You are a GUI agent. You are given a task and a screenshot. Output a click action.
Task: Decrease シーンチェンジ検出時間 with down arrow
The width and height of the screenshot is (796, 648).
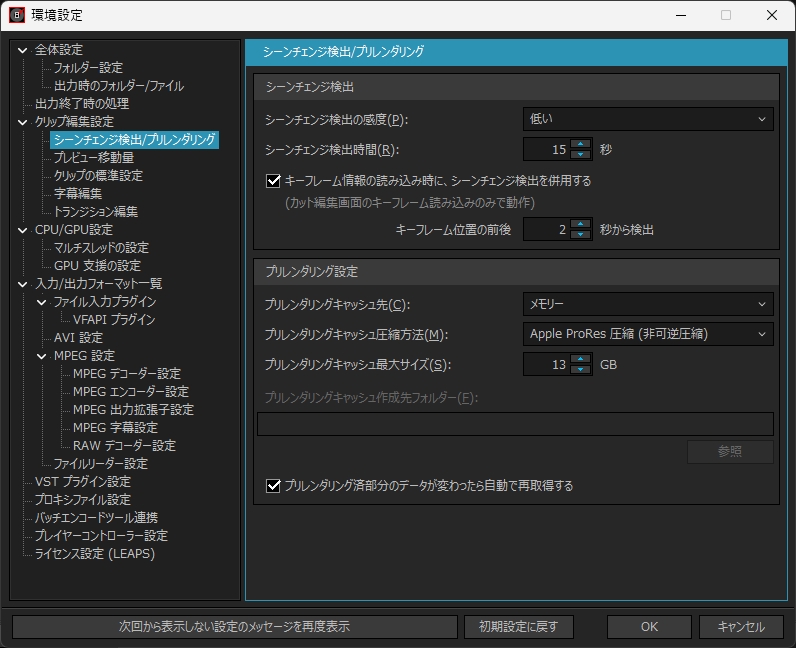pyautogui.click(x=580, y=154)
